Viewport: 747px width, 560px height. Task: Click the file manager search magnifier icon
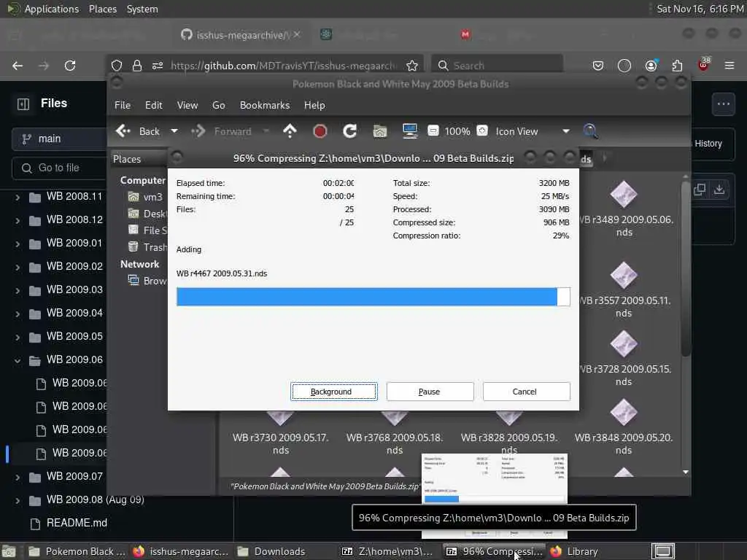(590, 131)
